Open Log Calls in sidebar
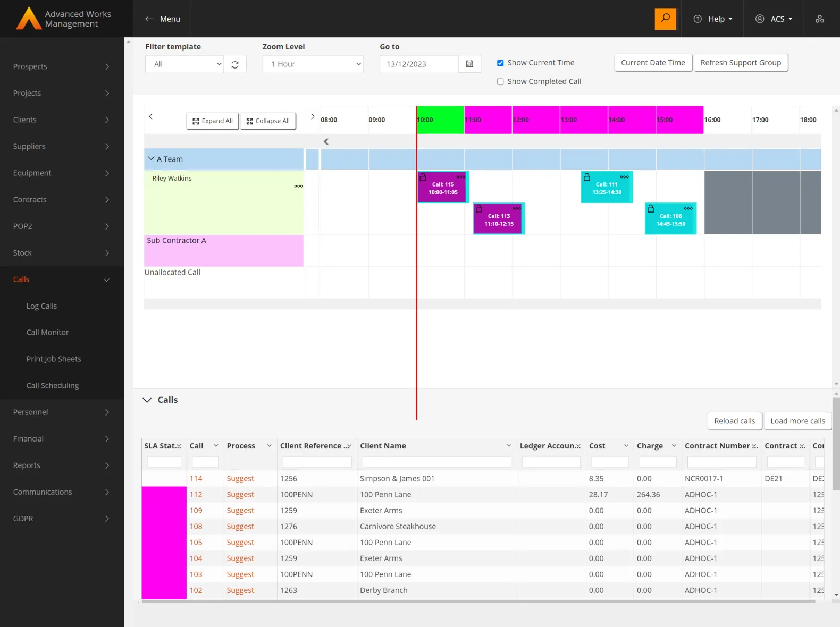The image size is (840, 627). click(41, 306)
